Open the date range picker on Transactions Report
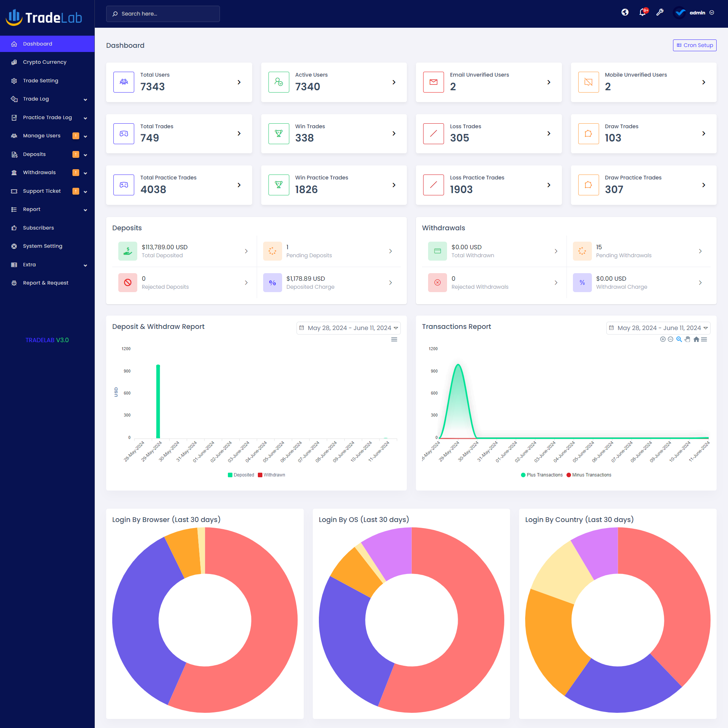 click(658, 328)
